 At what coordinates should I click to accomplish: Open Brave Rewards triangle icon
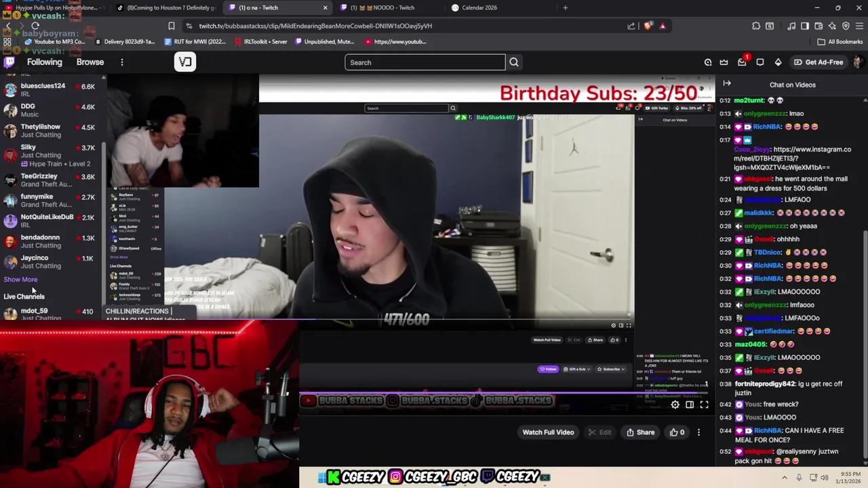point(663,26)
